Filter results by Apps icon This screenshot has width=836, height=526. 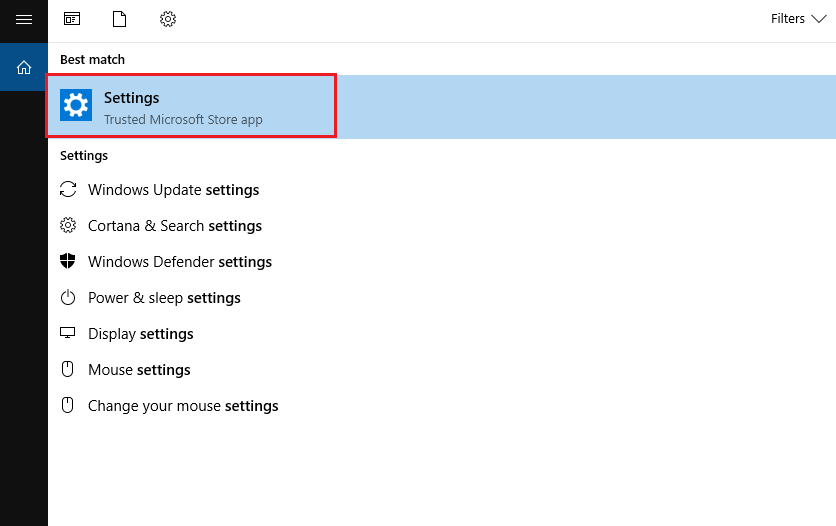[x=72, y=19]
